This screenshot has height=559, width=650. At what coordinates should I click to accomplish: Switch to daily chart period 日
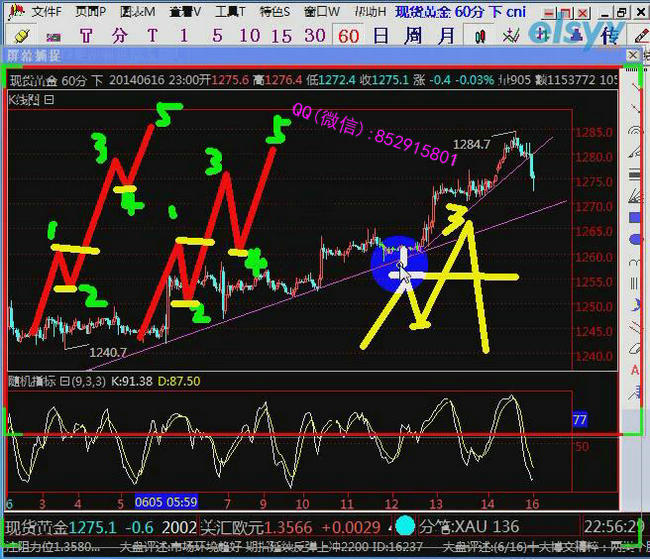click(381, 35)
